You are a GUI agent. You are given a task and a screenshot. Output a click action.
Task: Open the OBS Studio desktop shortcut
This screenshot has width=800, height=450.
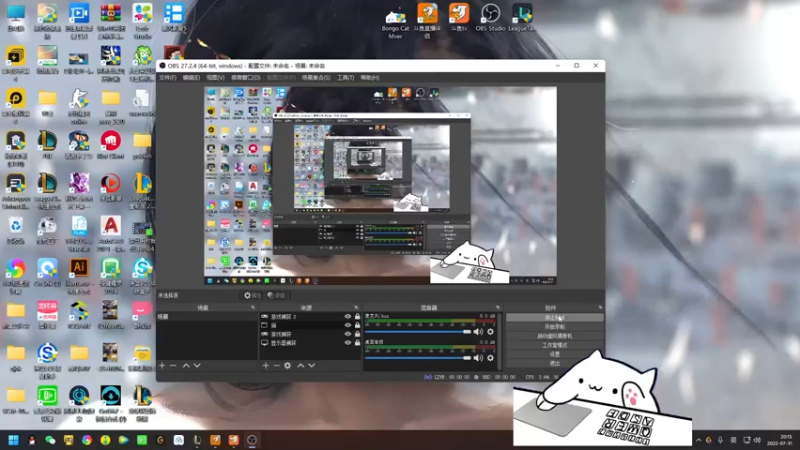tap(490, 18)
